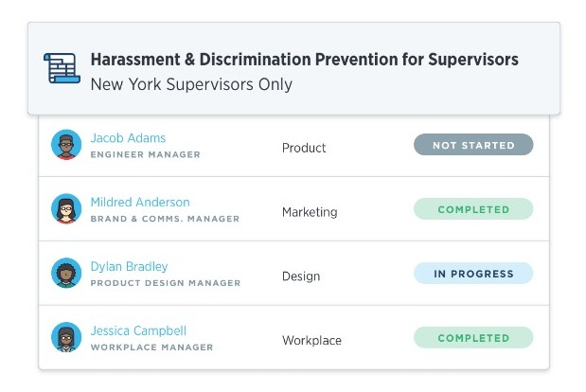
Task: Click the training course scroll icon
Action: 62,68
